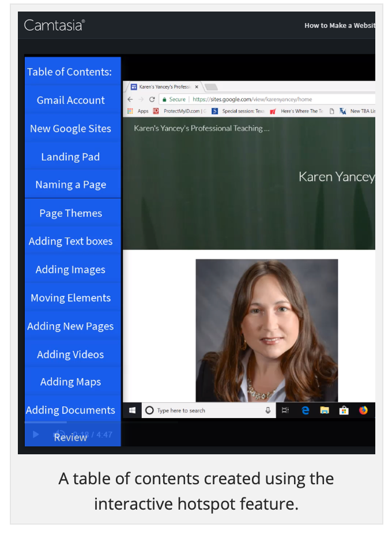392x535 pixels.
Task: Click the Cortana circle icon
Action: (x=149, y=410)
